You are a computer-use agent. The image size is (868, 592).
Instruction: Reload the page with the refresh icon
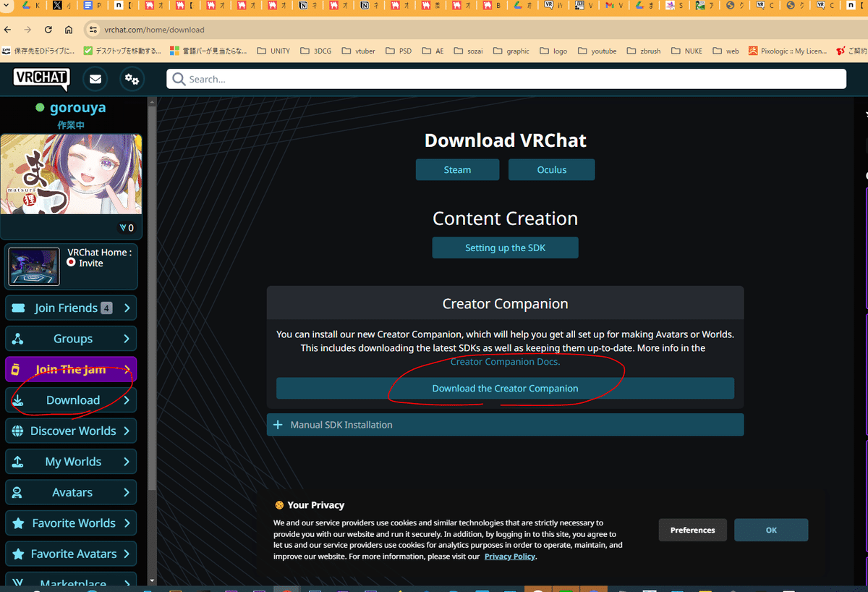(48, 30)
